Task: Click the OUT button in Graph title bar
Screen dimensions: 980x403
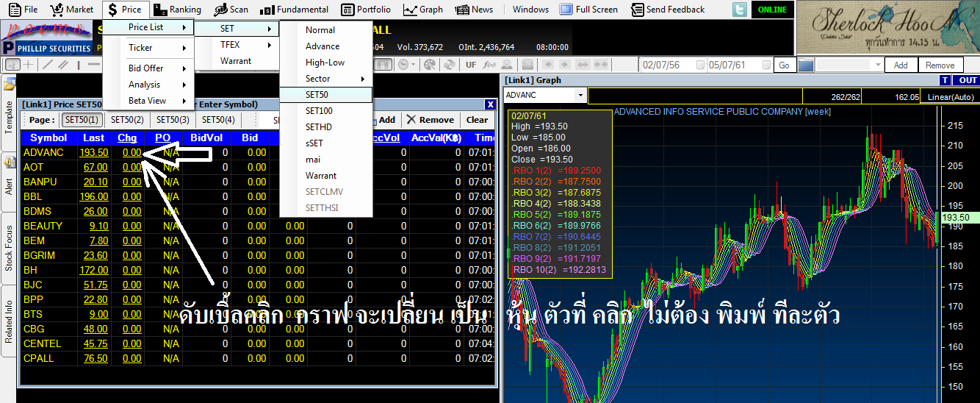Action: (968, 80)
